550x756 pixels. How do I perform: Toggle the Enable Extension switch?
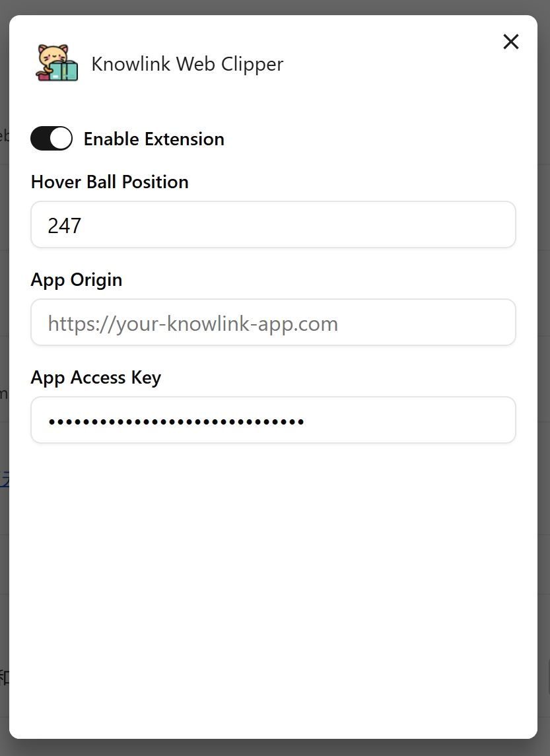[x=52, y=139]
